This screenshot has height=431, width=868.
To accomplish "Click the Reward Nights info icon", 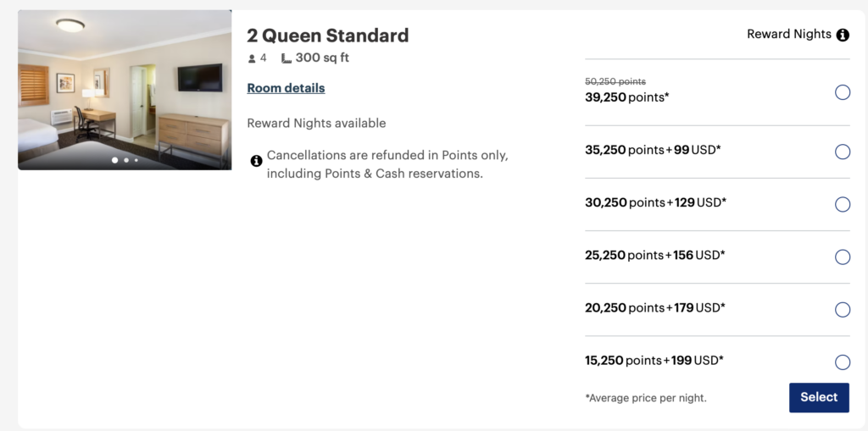I will point(843,36).
